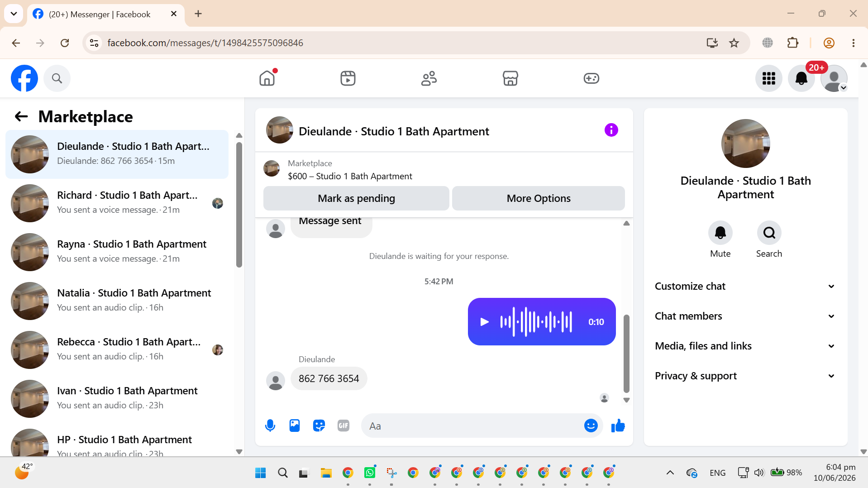Record a voice clip with the microphone
This screenshot has width=868, height=488.
270,426
